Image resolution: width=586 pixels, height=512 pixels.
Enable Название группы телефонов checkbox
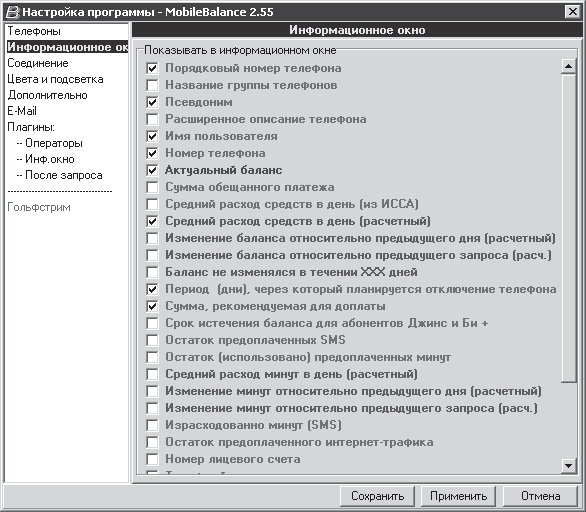[152, 85]
